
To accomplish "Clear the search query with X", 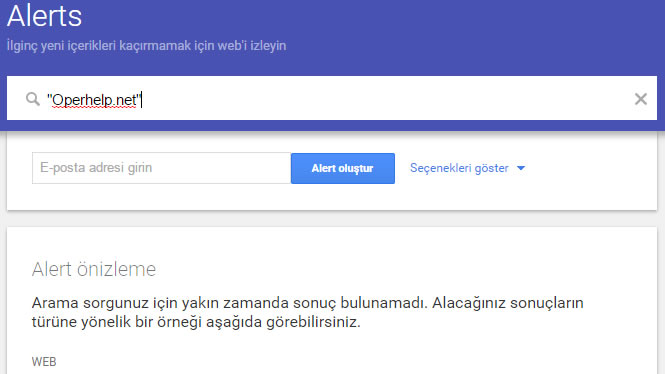I will click(x=640, y=99).
